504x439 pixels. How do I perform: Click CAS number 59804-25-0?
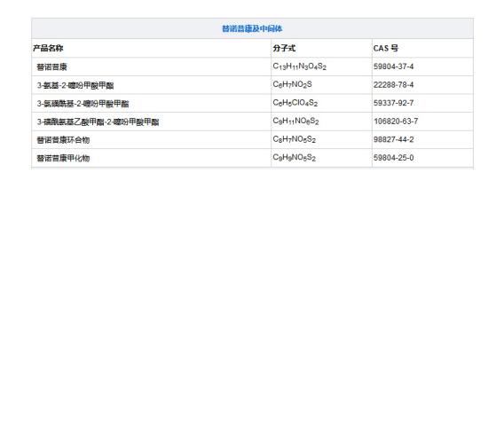pyautogui.click(x=393, y=158)
